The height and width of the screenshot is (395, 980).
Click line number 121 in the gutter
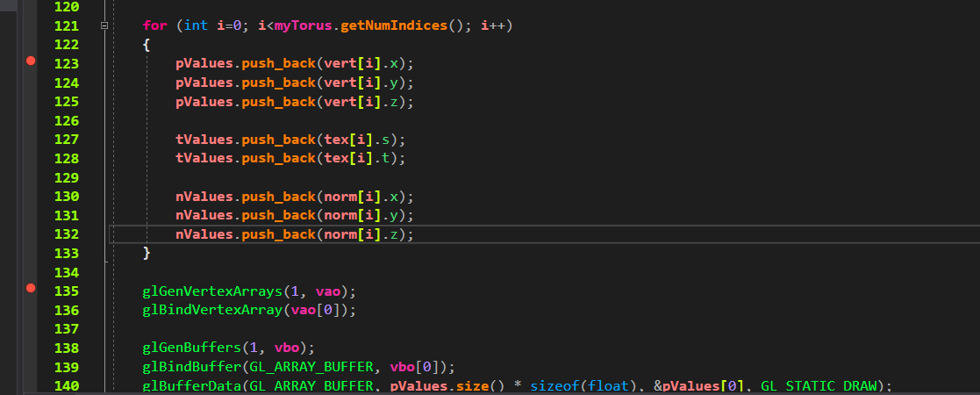[x=67, y=25]
